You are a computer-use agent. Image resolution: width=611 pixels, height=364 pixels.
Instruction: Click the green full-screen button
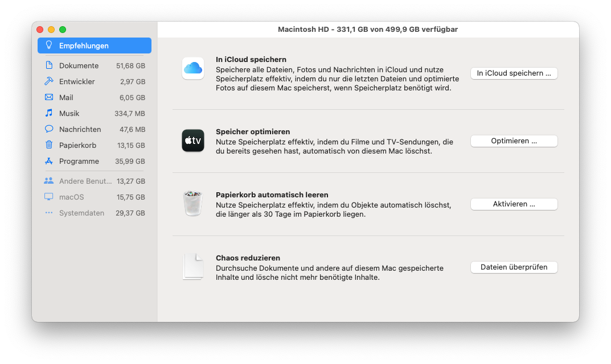pyautogui.click(x=63, y=30)
